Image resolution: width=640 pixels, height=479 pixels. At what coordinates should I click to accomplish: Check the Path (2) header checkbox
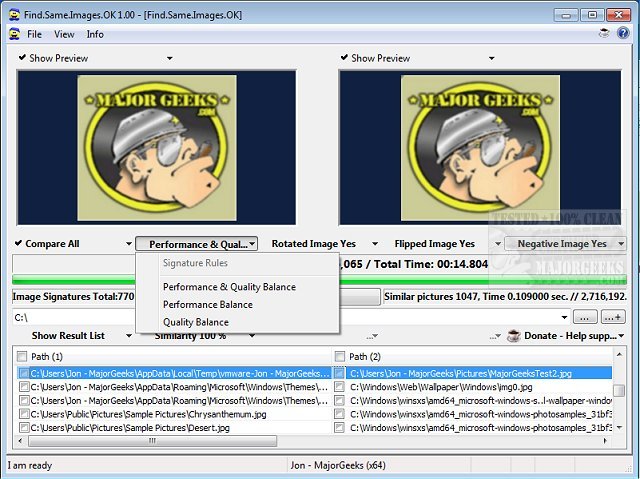[x=339, y=357]
